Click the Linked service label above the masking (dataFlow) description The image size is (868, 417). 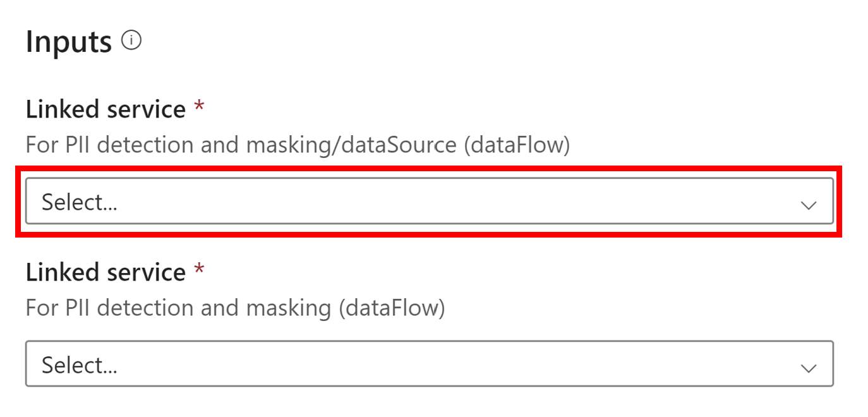coord(105,272)
